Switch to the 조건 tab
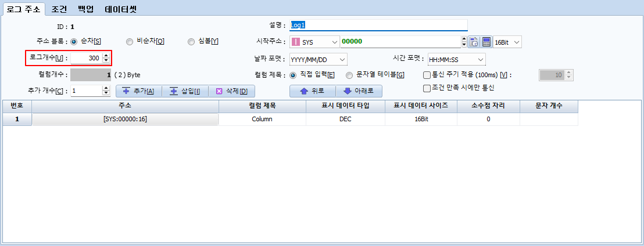The height and width of the screenshot is (246, 644). pyautogui.click(x=59, y=9)
